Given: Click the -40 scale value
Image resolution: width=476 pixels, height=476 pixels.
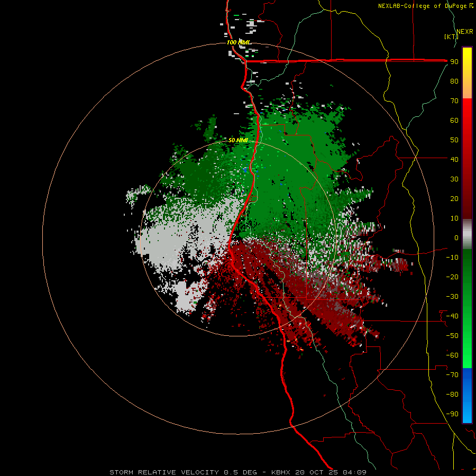Looking at the screenshot, I should [452, 316].
